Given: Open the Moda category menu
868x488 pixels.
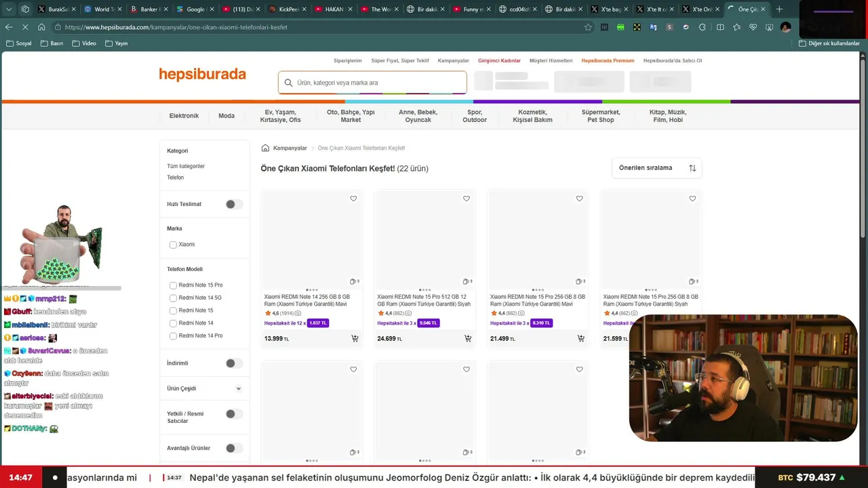Looking at the screenshot, I should point(226,116).
